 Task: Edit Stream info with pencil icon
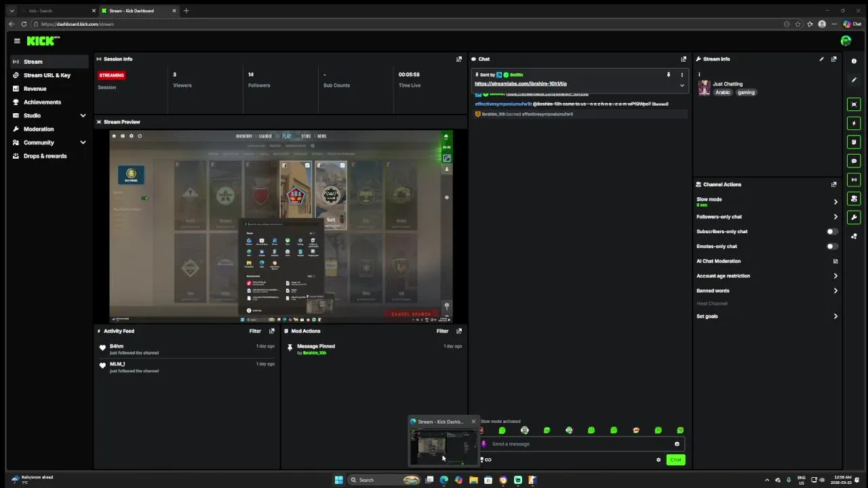(821, 59)
